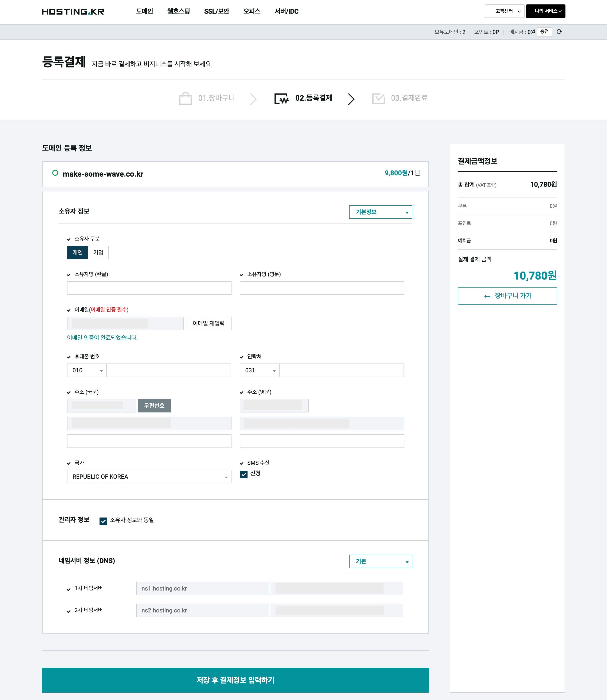Open the REPUBLIC OF KOREA country dropdown
Image resolution: width=607 pixels, height=700 pixels.
[149, 477]
